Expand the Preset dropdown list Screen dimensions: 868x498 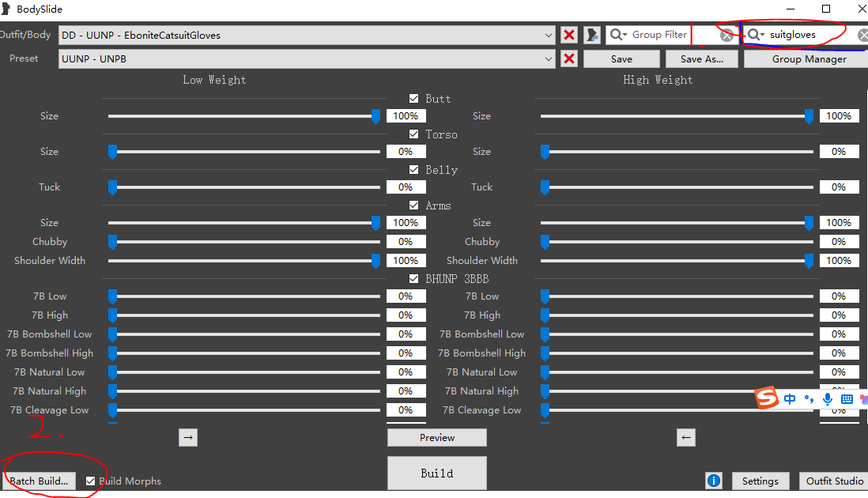pyautogui.click(x=548, y=58)
